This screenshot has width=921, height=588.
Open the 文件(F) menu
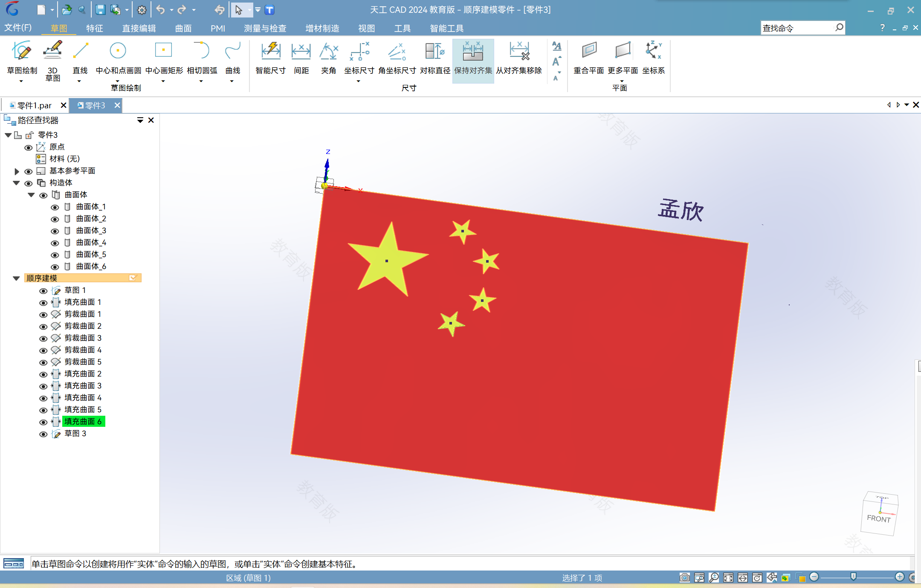[18, 28]
